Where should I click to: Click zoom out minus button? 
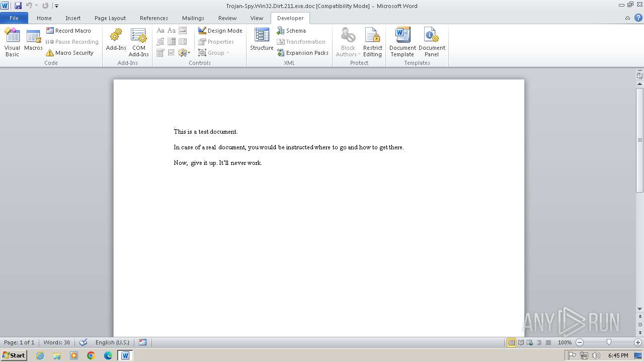[580, 342]
